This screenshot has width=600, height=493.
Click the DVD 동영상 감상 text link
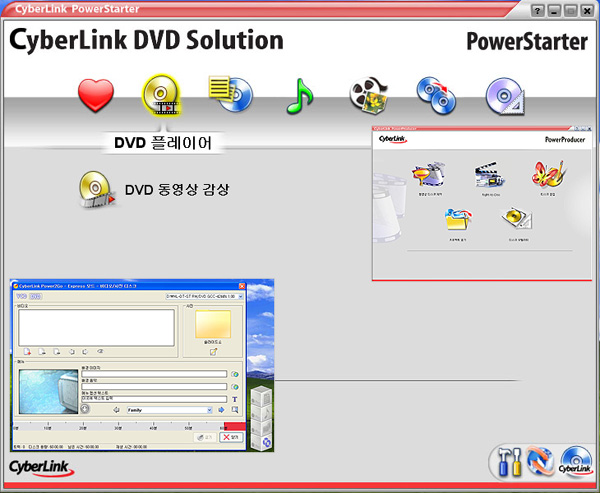tap(177, 189)
